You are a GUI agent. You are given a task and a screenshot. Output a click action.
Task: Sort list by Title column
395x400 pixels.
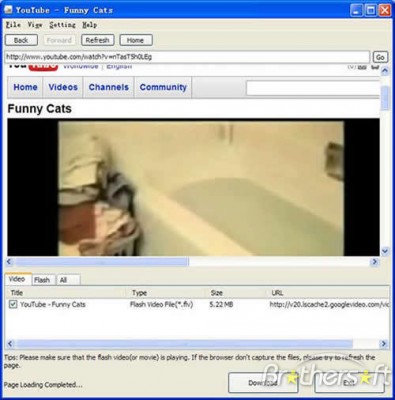click(x=67, y=293)
